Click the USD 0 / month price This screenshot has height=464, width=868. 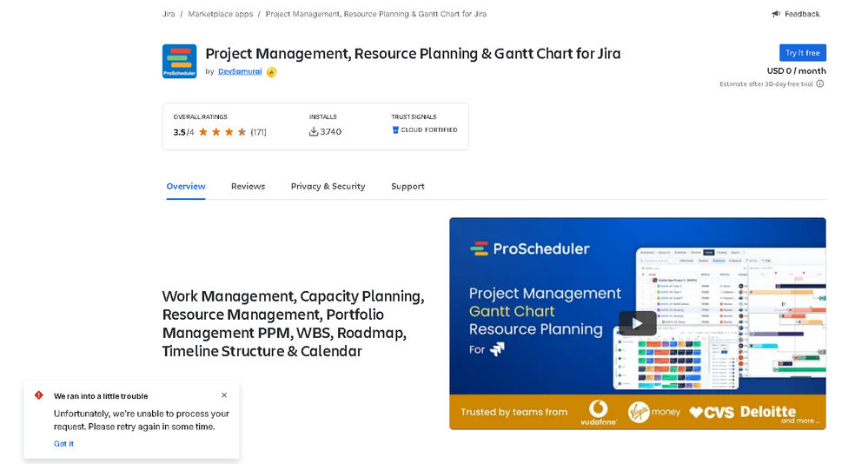pyautogui.click(x=796, y=71)
